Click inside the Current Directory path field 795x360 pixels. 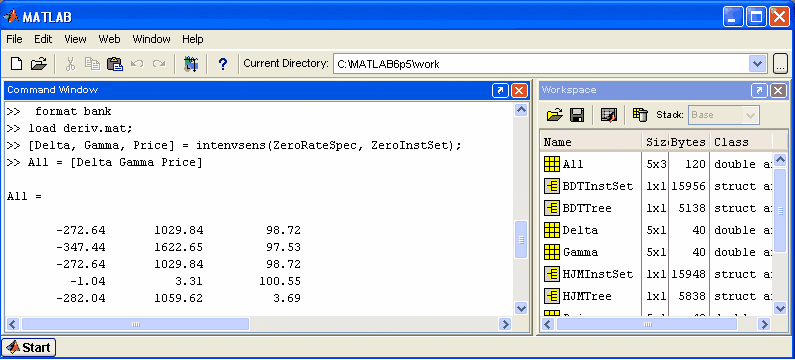[x=541, y=64]
